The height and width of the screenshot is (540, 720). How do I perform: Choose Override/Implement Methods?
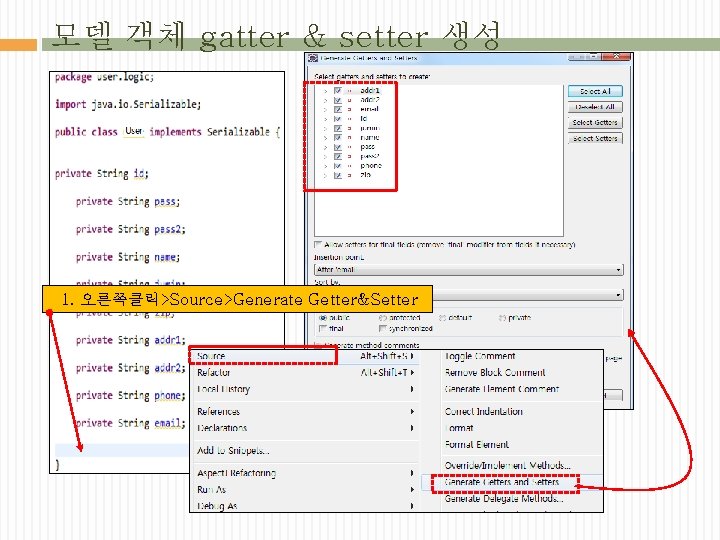tap(507, 466)
